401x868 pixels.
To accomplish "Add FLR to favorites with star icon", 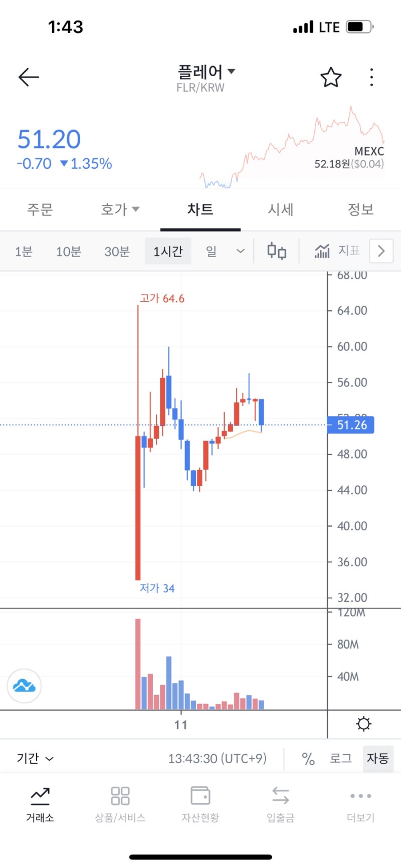I will pyautogui.click(x=331, y=77).
